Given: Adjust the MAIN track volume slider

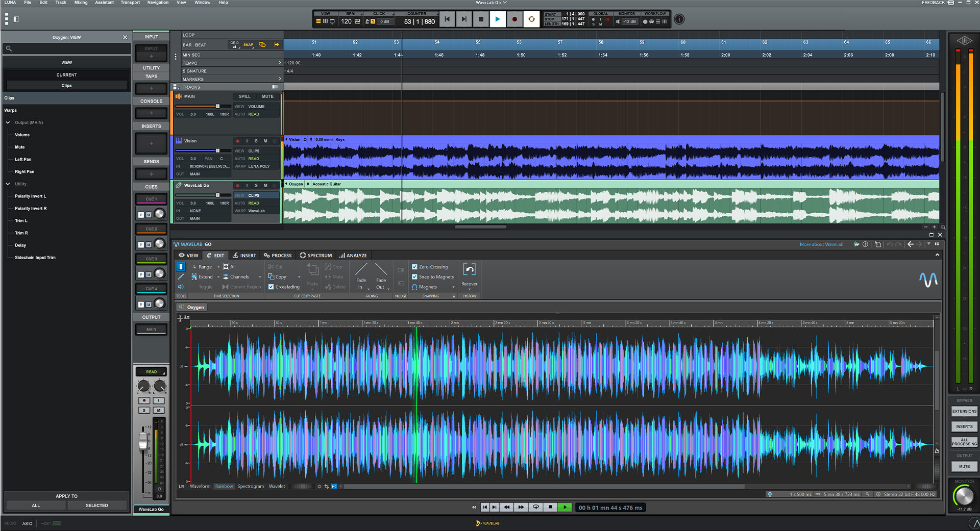Looking at the screenshot, I should pos(217,106).
